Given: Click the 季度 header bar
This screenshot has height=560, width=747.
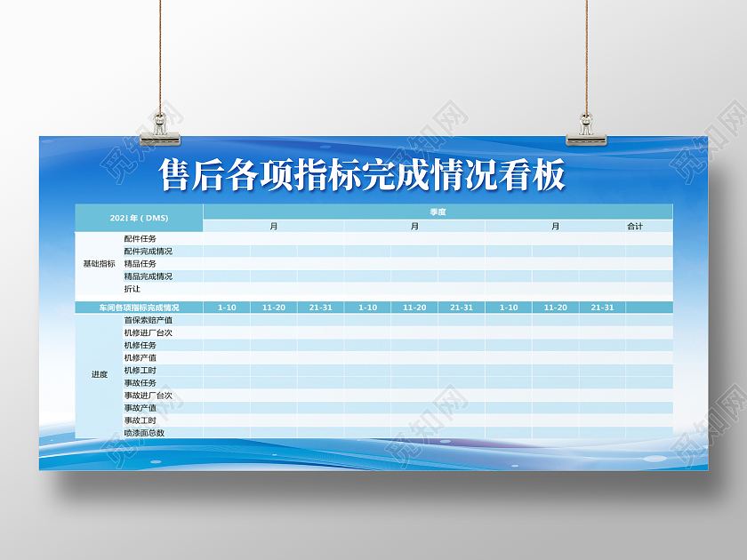Looking at the screenshot, I should (x=438, y=212).
